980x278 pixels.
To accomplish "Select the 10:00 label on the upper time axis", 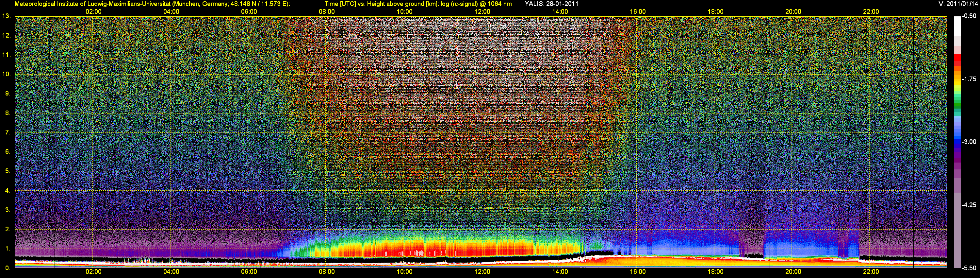I will [x=405, y=12].
